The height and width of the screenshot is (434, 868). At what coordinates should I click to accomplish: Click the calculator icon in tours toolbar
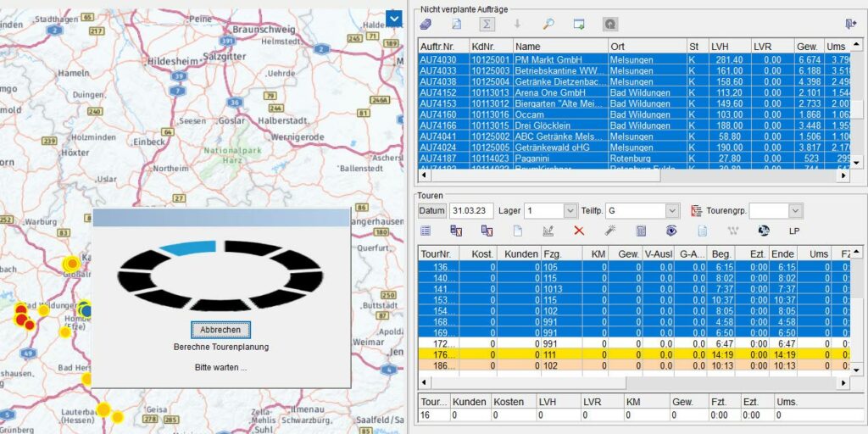(641, 231)
